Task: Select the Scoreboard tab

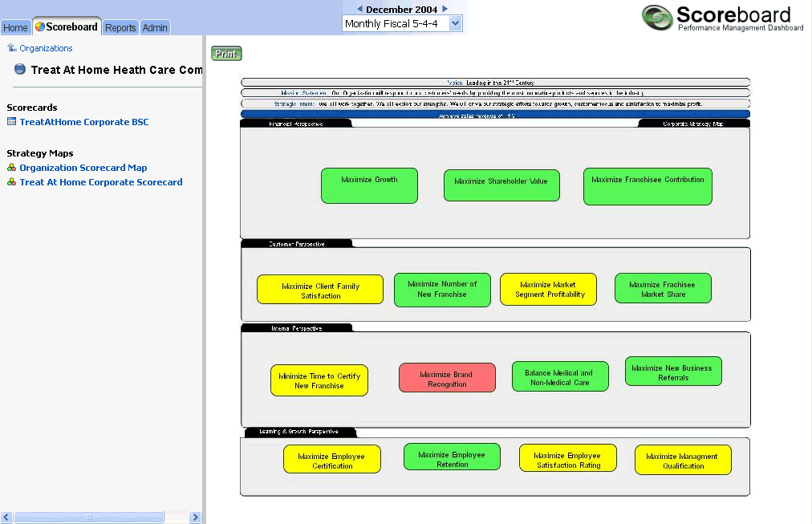Action: pyautogui.click(x=67, y=26)
